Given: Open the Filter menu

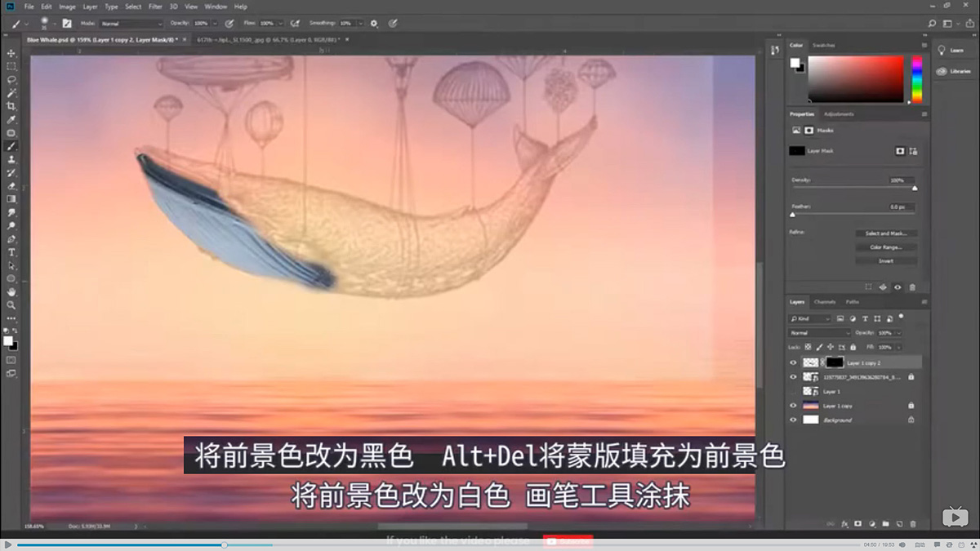Looking at the screenshot, I should pyautogui.click(x=155, y=6).
